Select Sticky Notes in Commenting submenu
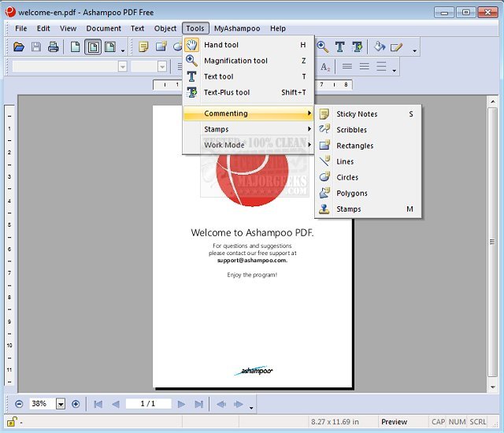The height and width of the screenshot is (433, 504). [x=368, y=114]
